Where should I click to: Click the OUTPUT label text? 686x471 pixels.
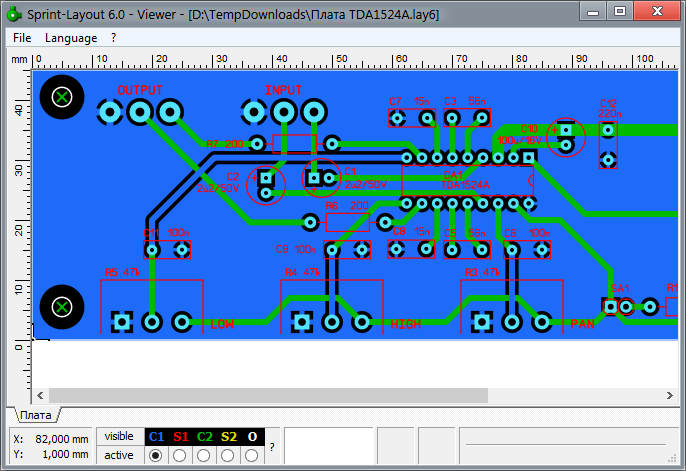point(140,90)
